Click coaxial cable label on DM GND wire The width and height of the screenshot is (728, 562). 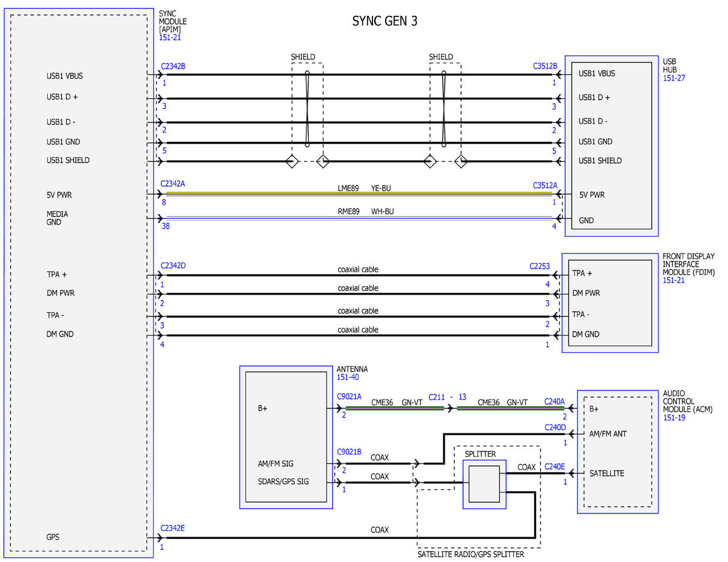(358, 330)
